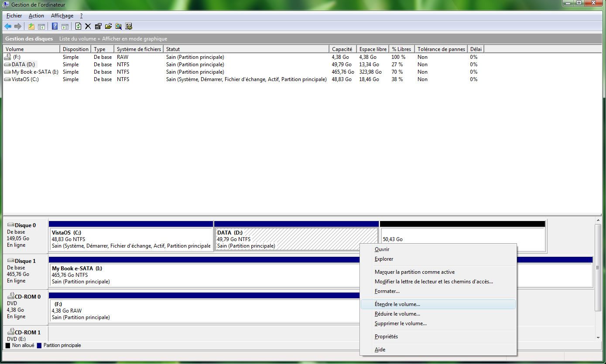The image size is (606, 364).
Task: Click the Up one level folder icon
Action: pyautogui.click(x=31, y=26)
